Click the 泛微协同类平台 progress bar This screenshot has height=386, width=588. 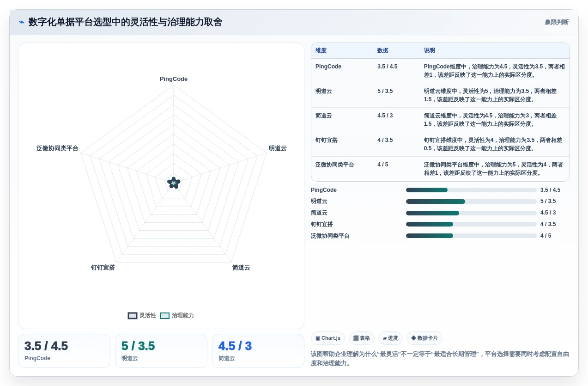[471, 236]
